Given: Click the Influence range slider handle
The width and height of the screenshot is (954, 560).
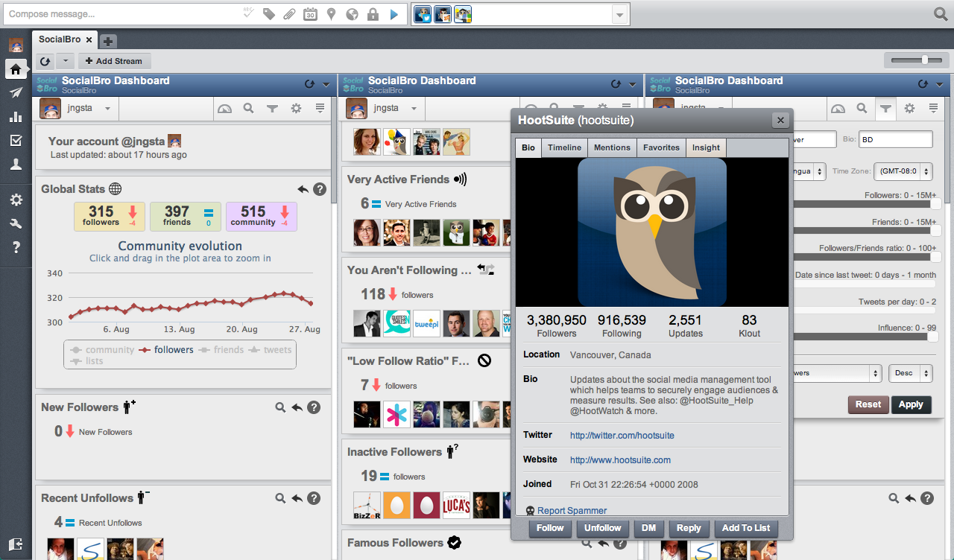Looking at the screenshot, I should (x=932, y=337).
